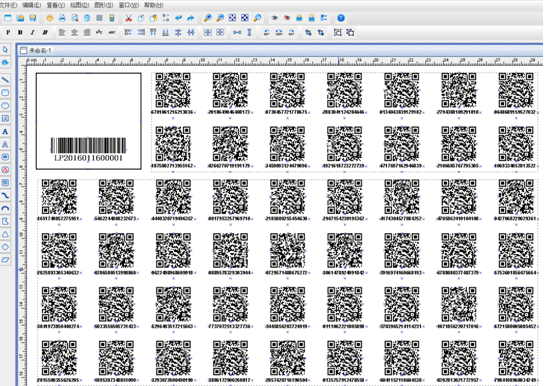Select the ellipse drawing tool

coord(5,105)
